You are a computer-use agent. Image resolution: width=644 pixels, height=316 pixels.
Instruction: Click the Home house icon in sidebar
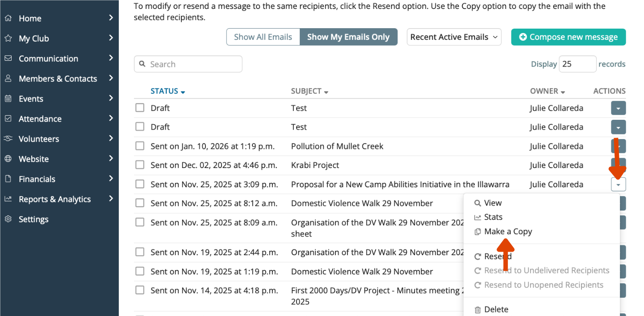(x=8, y=18)
